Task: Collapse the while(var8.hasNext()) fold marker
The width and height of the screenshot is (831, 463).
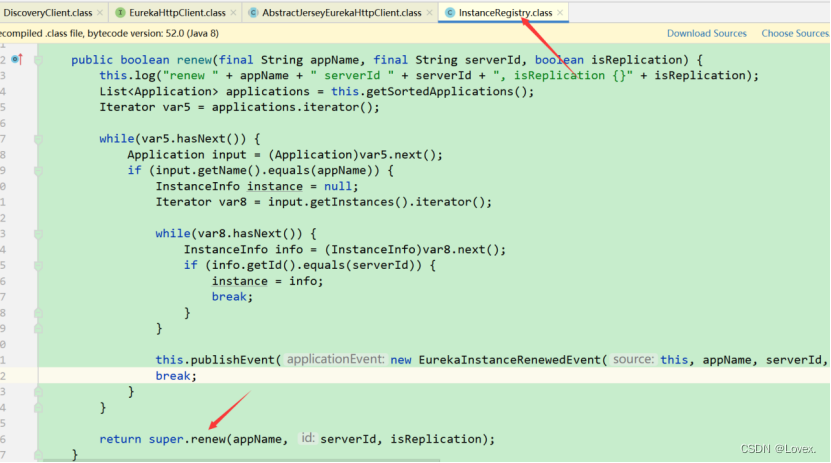Action: click(38, 234)
